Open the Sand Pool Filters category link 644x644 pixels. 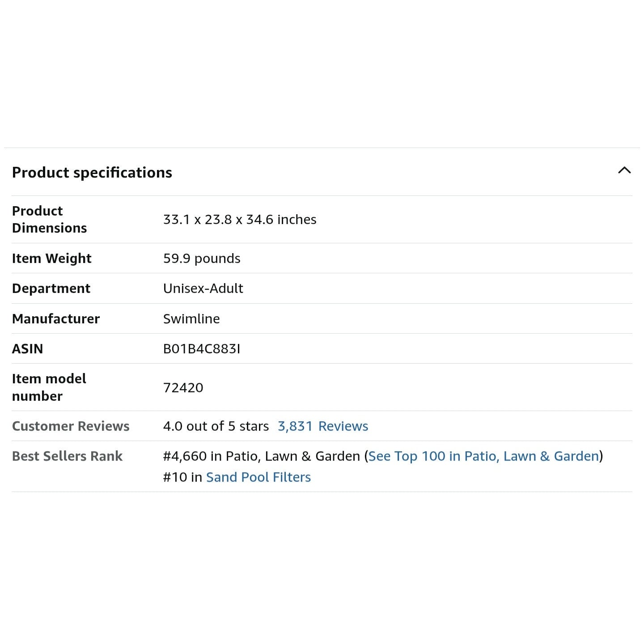point(258,477)
